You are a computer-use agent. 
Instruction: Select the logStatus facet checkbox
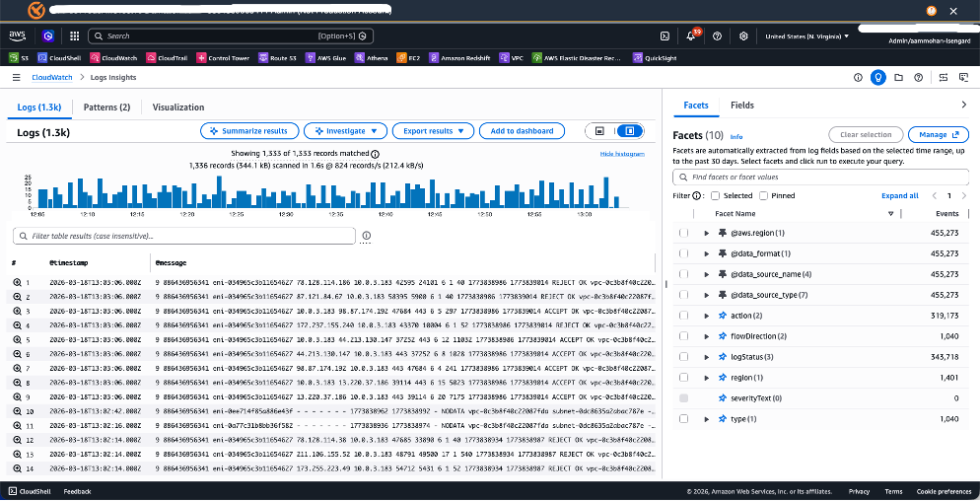coord(684,356)
